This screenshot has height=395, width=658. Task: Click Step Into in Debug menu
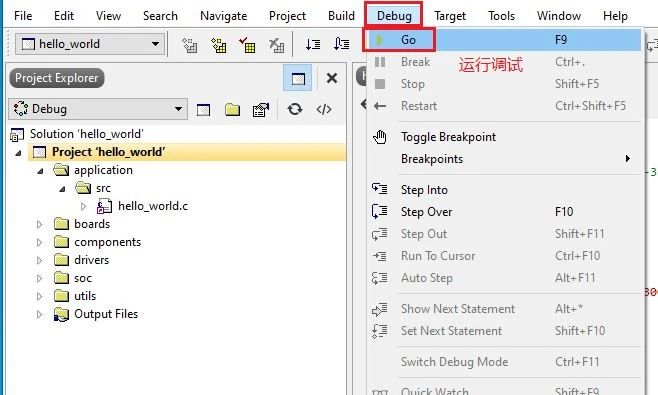(504, 190)
